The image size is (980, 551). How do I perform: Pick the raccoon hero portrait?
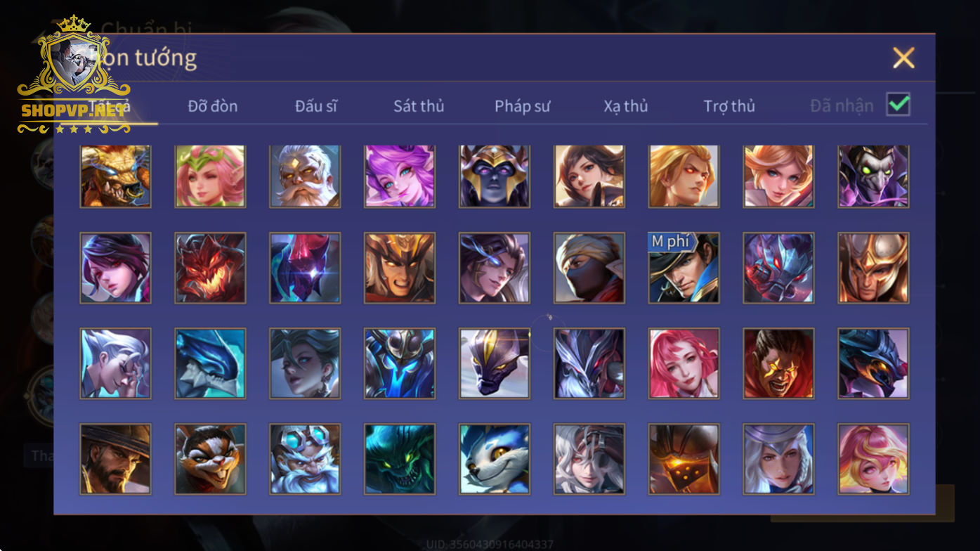[x=210, y=459]
